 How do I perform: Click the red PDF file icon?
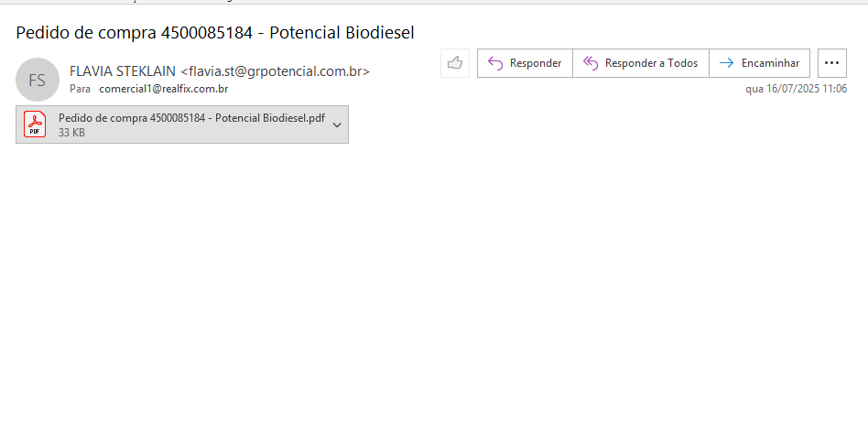35,124
